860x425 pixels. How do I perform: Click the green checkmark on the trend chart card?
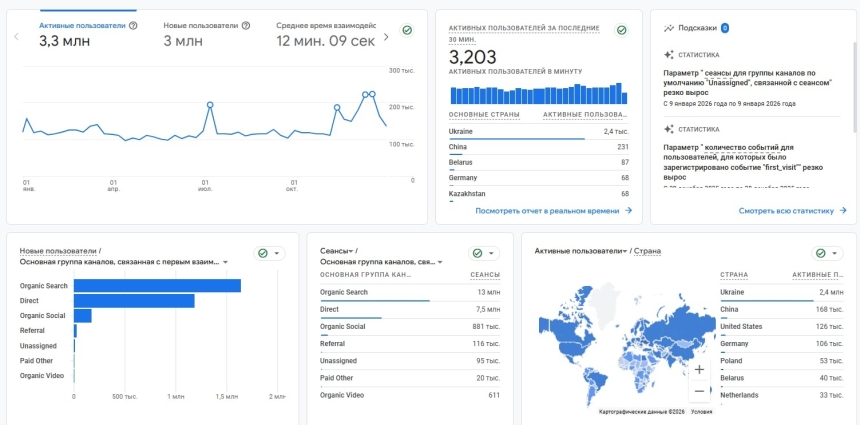(x=407, y=31)
